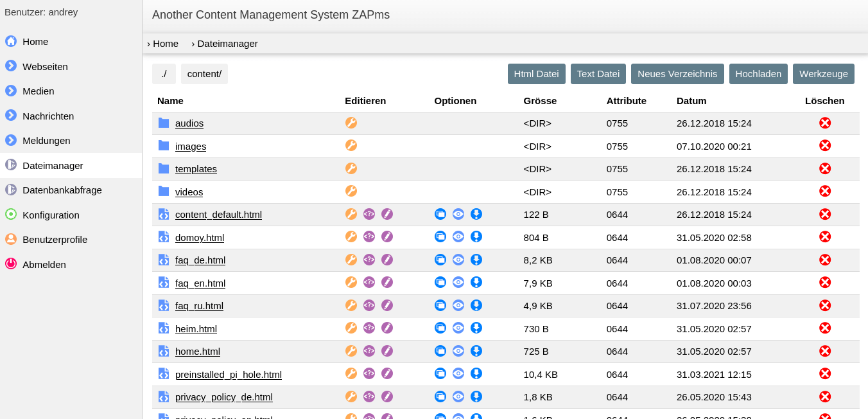This screenshot has width=868, height=419.
Task: Click Dateimanager breadcrumb link
Action: tap(225, 44)
